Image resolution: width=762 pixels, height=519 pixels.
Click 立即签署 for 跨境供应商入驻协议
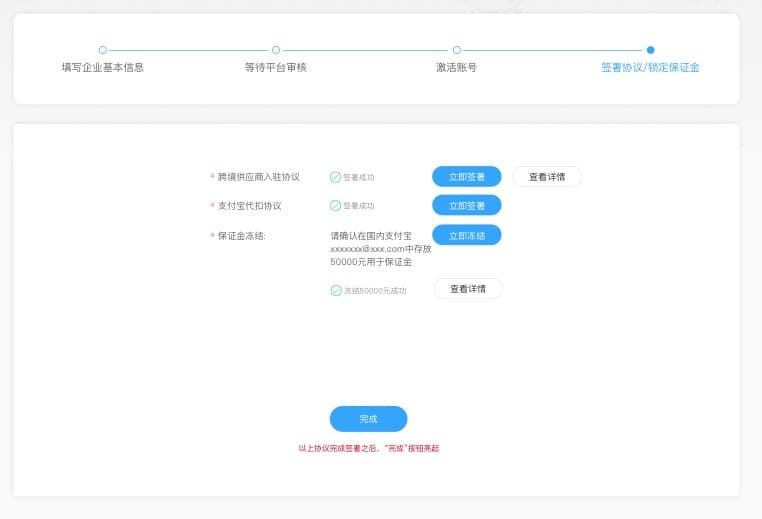[x=467, y=176]
